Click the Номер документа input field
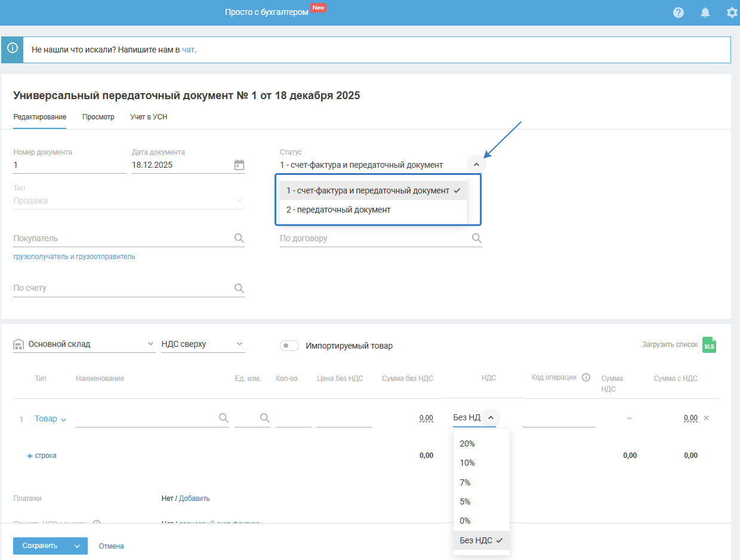Image resolution: width=740 pixels, height=560 pixels. pos(69,165)
